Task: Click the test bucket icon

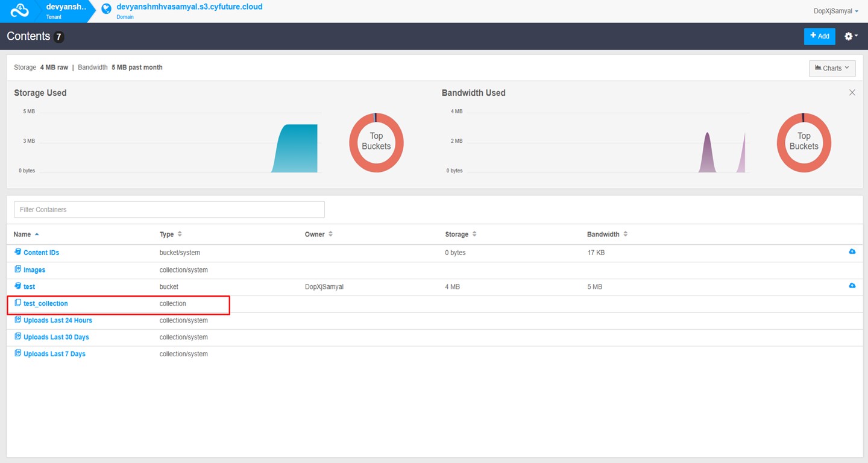Action: (x=17, y=286)
